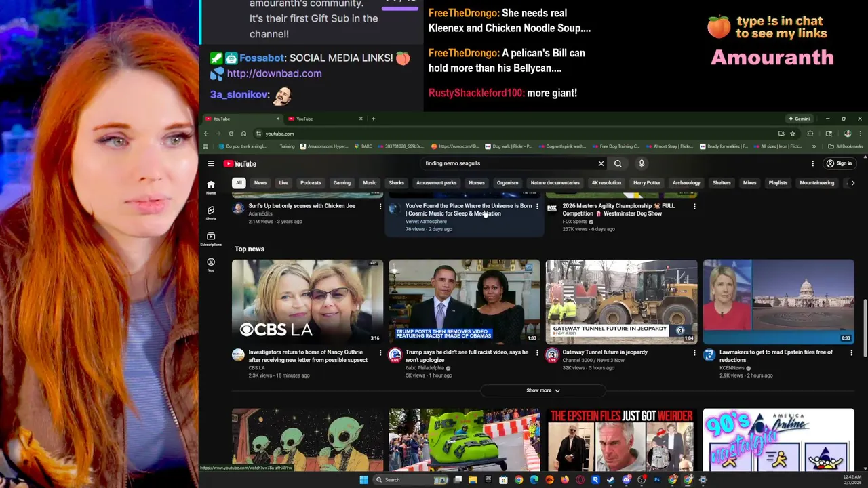Select the Gaming filter chip
The image size is (868, 488).
pyautogui.click(x=342, y=182)
